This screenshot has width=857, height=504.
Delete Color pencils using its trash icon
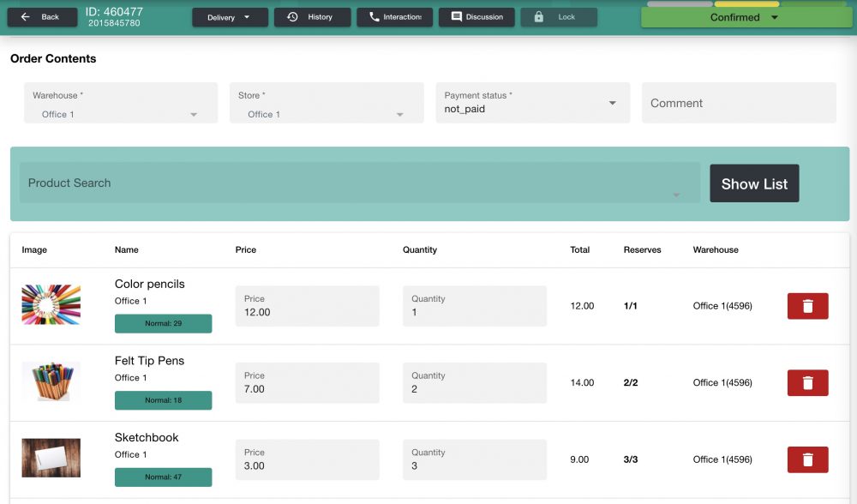pos(806,306)
